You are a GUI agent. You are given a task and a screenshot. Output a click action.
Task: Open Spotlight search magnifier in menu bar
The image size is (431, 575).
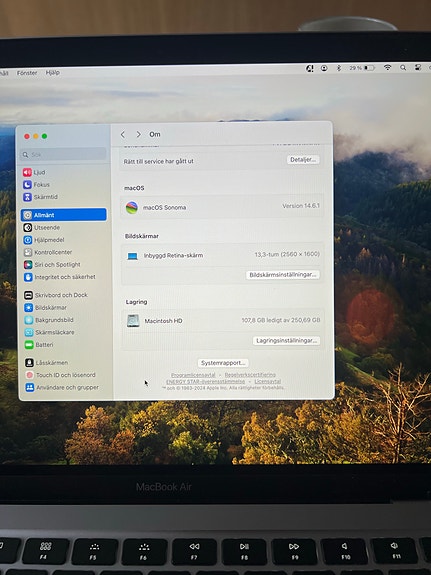click(403, 67)
